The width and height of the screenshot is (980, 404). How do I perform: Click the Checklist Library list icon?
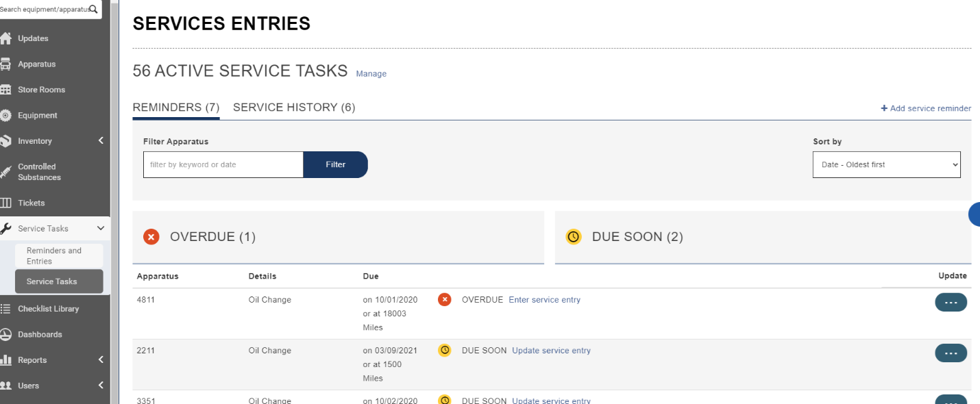5,309
